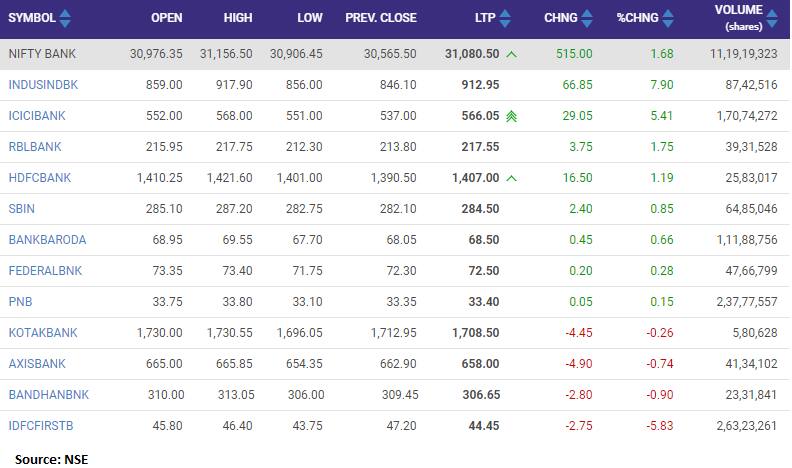The height and width of the screenshot is (468, 792).
Task: Click HDFCBANK change value 16.50
Action: point(577,178)
